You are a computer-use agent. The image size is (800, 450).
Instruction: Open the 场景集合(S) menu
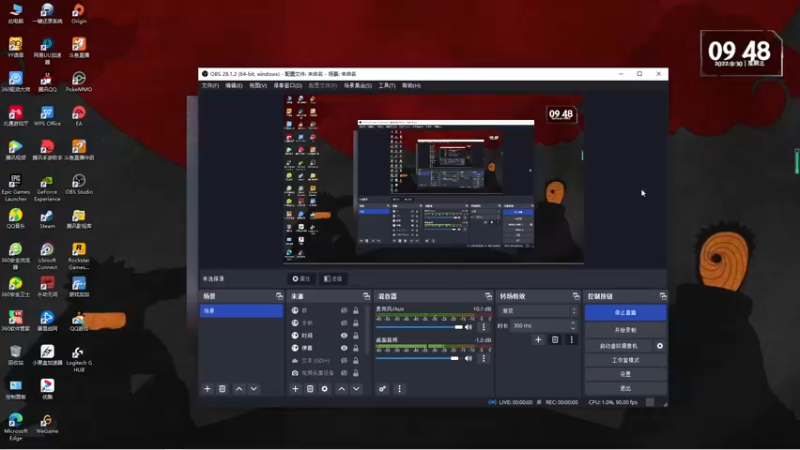(358, 86)
